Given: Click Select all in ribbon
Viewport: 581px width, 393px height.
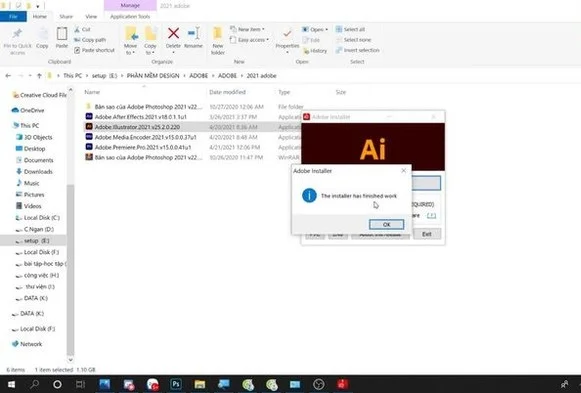Looking at the screenshot, I should click(x=350, y=29).
